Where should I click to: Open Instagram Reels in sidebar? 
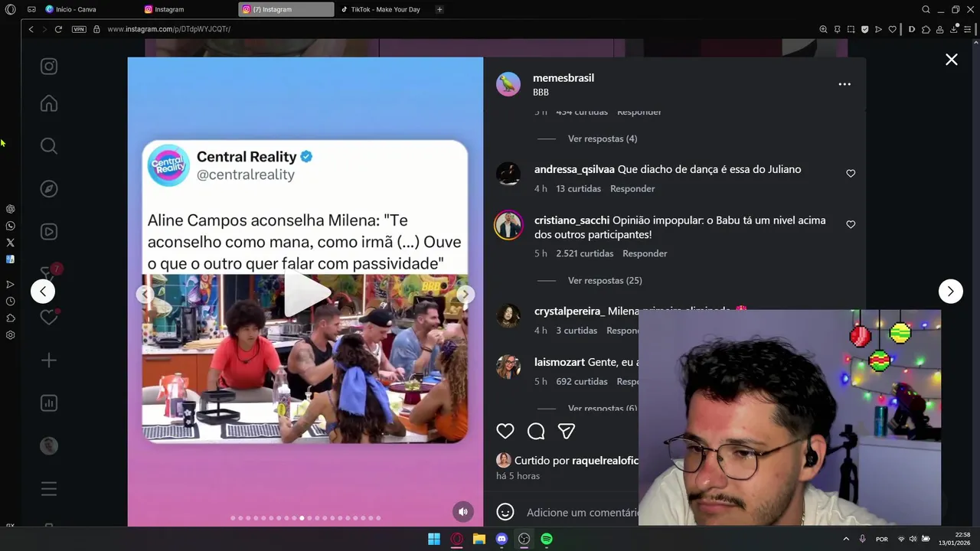click(x=49, y=232)
